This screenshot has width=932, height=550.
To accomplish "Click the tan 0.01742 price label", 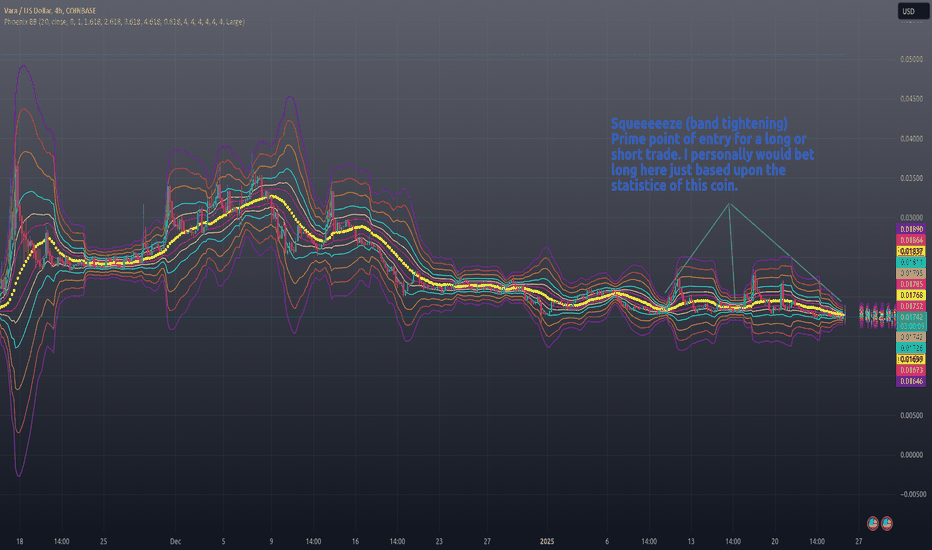I will pos(911,337).
